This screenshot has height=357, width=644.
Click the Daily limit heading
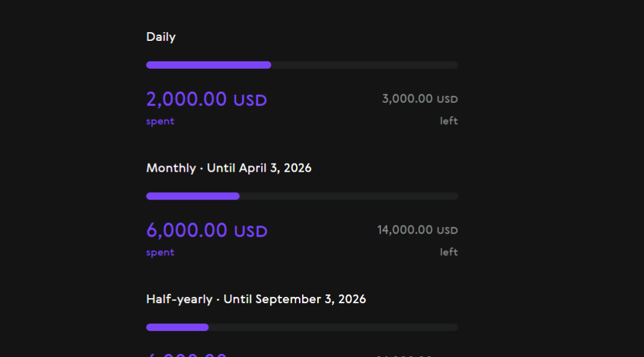click(161, 37)
